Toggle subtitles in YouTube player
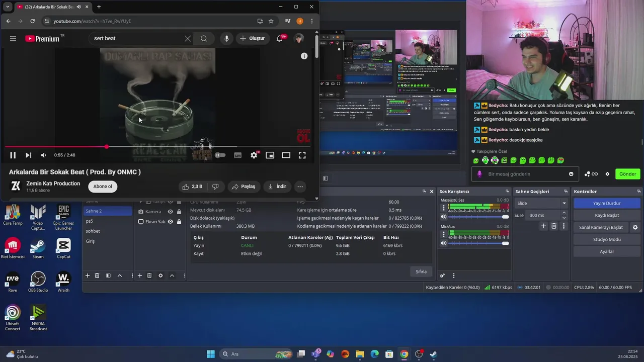644x362 pixels. point(237,155)
